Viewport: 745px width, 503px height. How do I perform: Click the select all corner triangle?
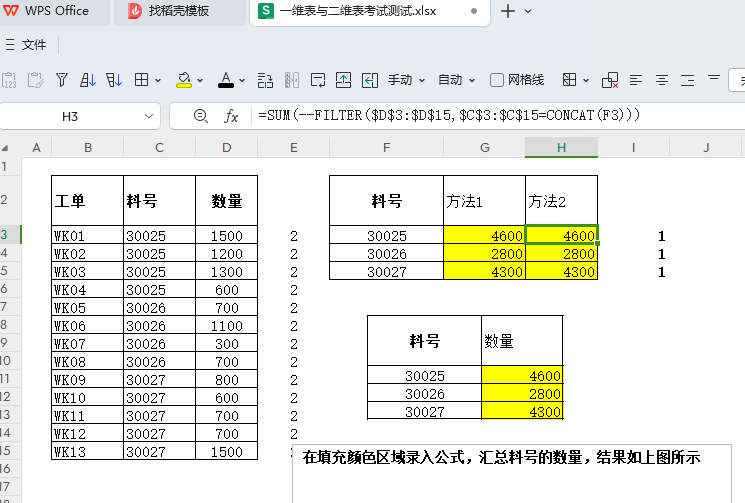(5, 148)
